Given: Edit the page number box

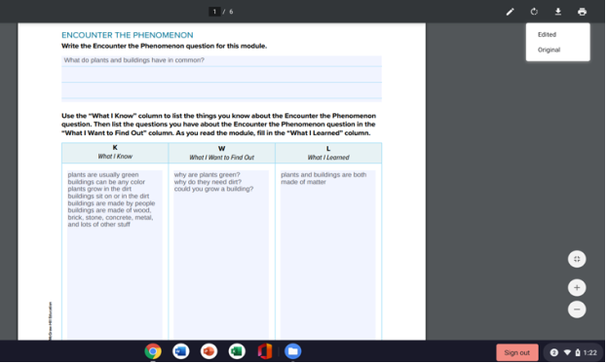Looking at the screenshot, I should click(214, 12).
